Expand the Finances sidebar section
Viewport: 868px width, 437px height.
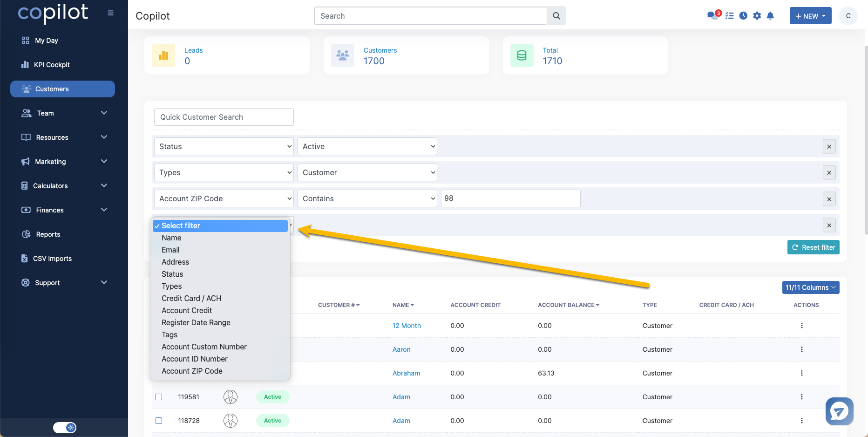pyautogui.click(x=63, y=210)
